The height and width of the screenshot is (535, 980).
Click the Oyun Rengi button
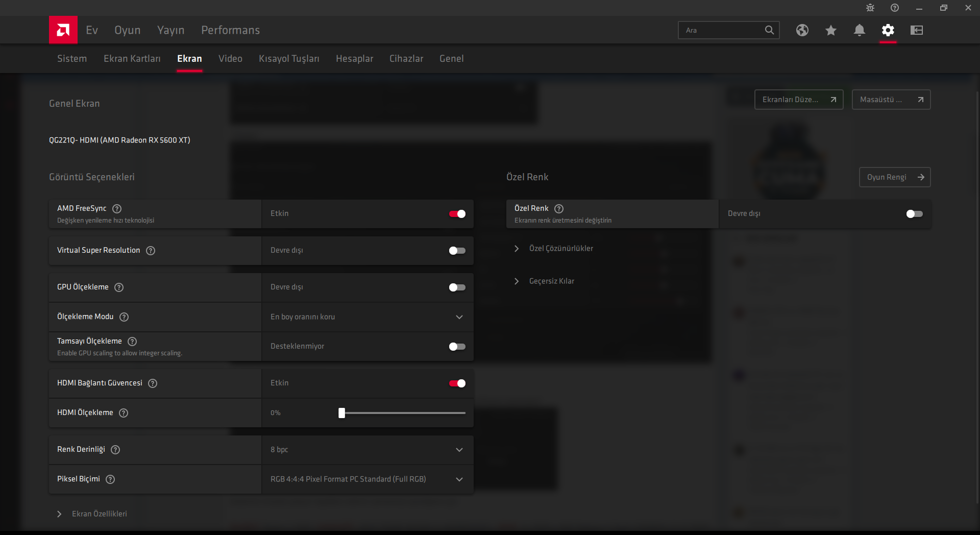(895, 177)
